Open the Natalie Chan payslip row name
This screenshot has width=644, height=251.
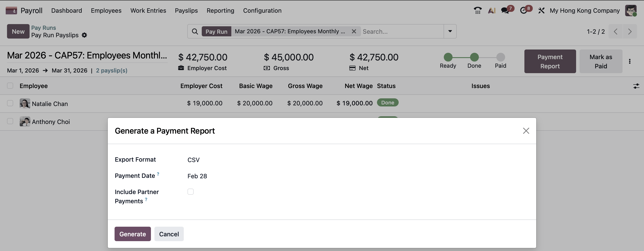[50, 104]
